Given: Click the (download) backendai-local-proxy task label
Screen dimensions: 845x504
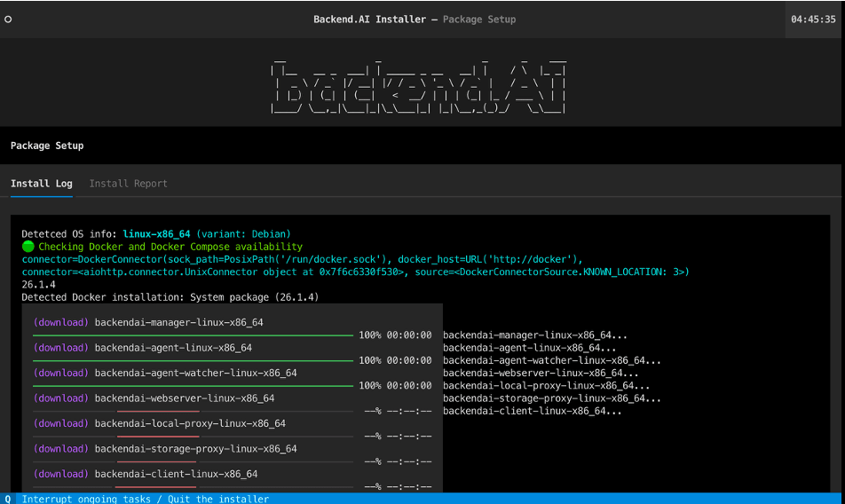Looking at the screenshot, I should [159, 423].
